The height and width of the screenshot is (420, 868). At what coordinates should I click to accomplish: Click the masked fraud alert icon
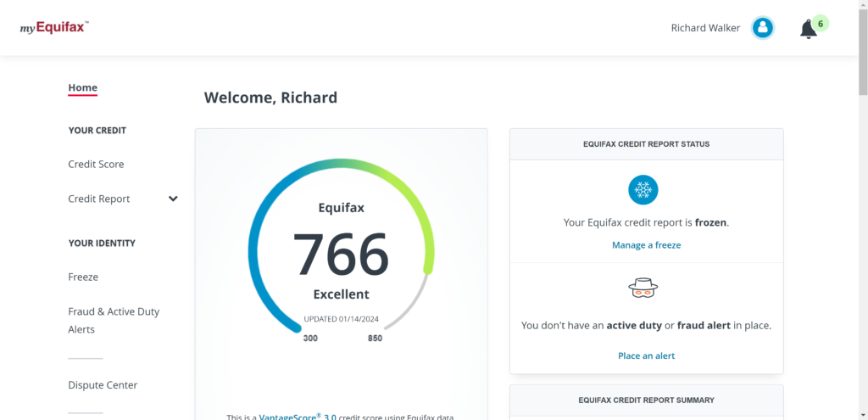(x=643, y=289)
